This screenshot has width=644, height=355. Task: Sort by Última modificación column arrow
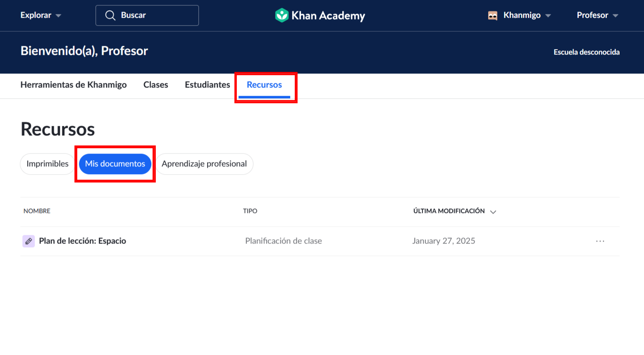pos(493,212)
